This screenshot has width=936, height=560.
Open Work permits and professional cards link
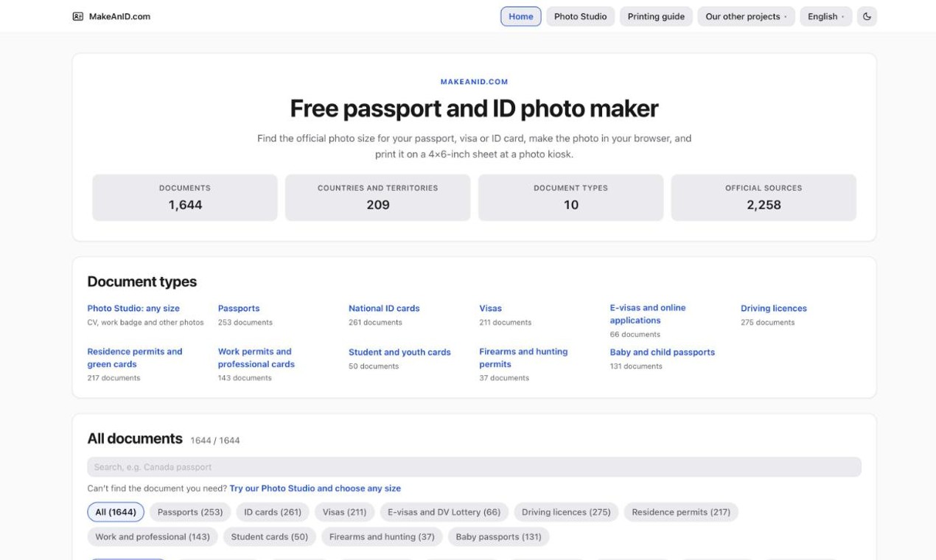point(256,357)
